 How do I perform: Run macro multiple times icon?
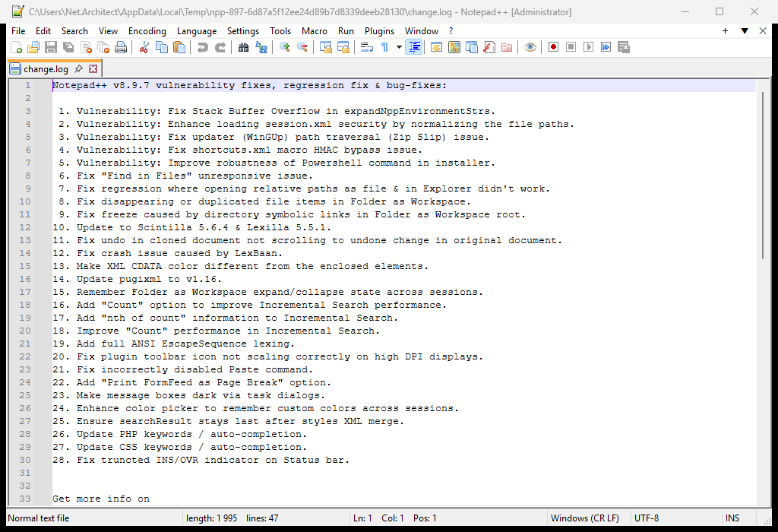tap(606, 48)
